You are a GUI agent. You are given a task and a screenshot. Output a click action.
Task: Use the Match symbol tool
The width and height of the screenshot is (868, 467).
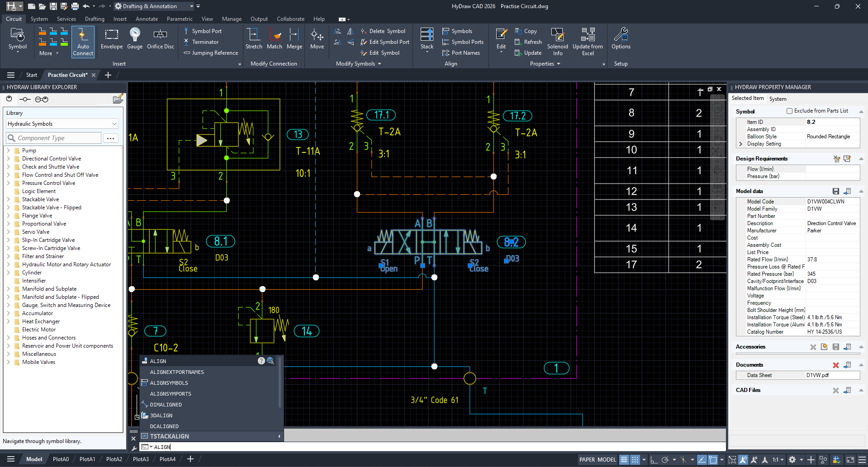275,41
